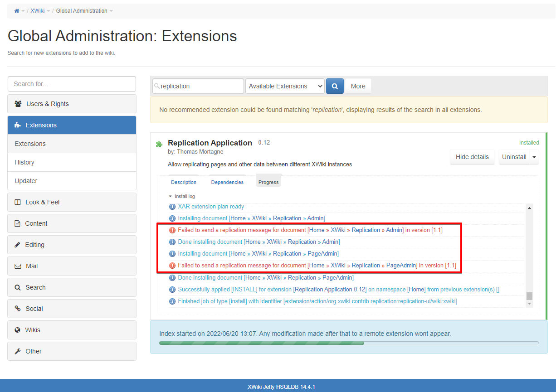Click the Wikis globe icon
Screen dimensions: 556x392
(18, 330)
